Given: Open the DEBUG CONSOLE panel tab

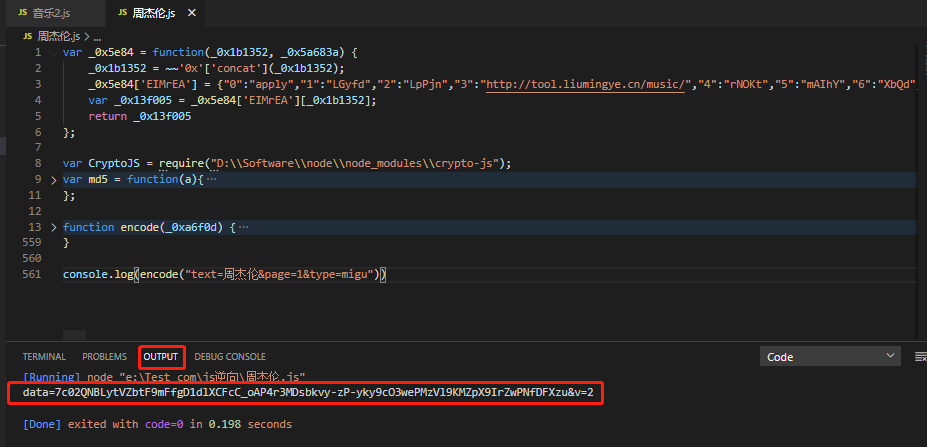Looking at the screenshot, I should [x=230, y=357].
